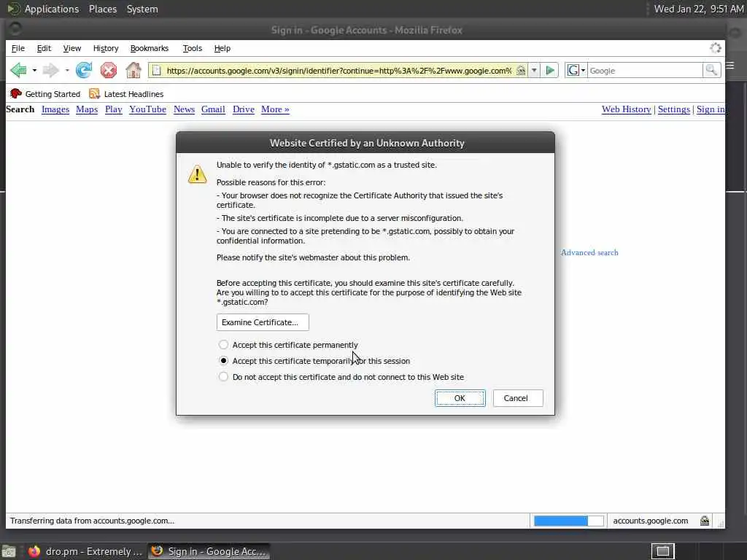The width and height of the screenshot is (747, 560).
Task: Click the More » link
Action: pyautogui.click(x=275, y=109)
